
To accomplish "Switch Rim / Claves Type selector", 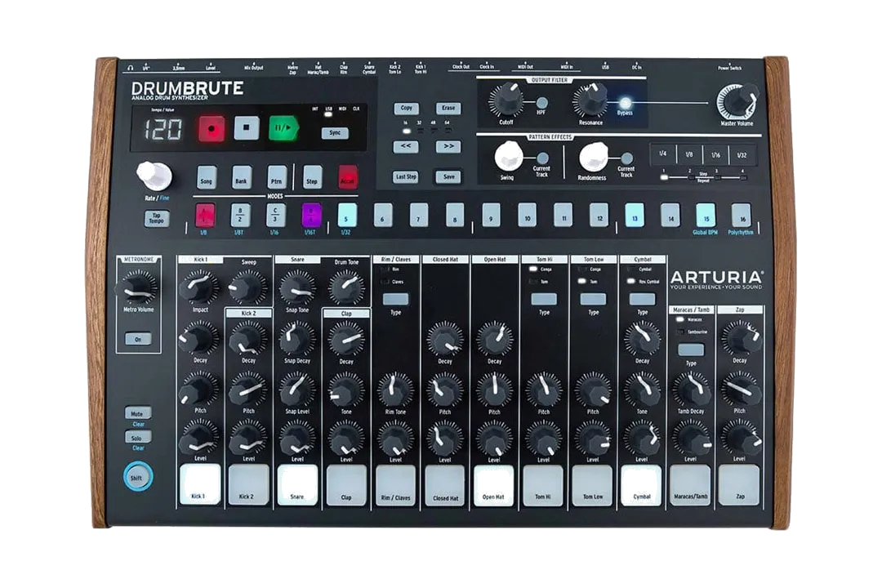I will click(396, 299).
